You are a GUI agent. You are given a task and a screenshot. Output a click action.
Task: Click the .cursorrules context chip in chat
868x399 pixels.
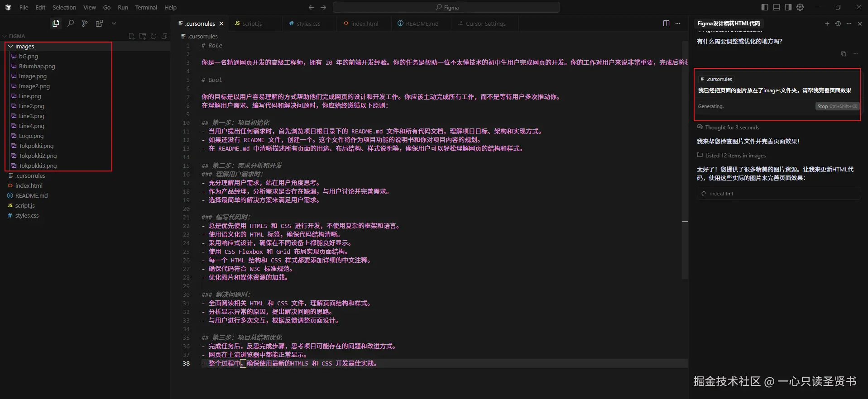[x=716, y=79]
